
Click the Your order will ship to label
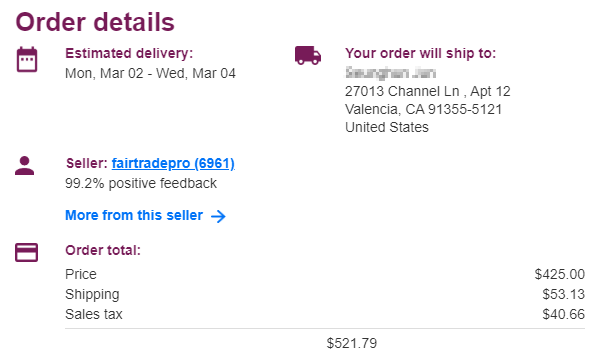tap(420, 53)
